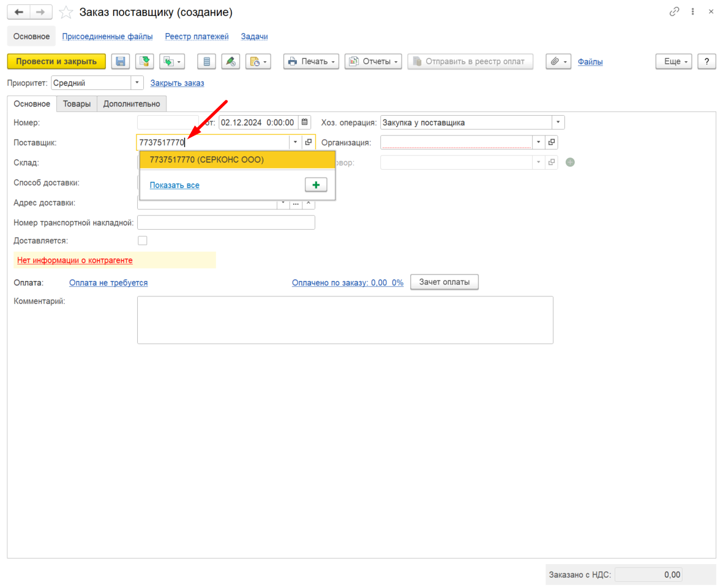Switch to Реестр платежей section
This screenshot has height=588, width=723.
point(197,36)
